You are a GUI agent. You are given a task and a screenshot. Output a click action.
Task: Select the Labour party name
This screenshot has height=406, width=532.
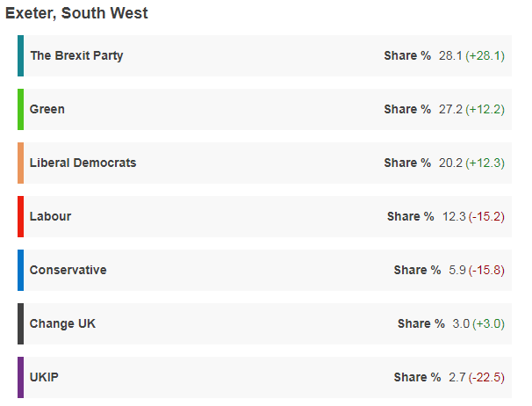50,216
